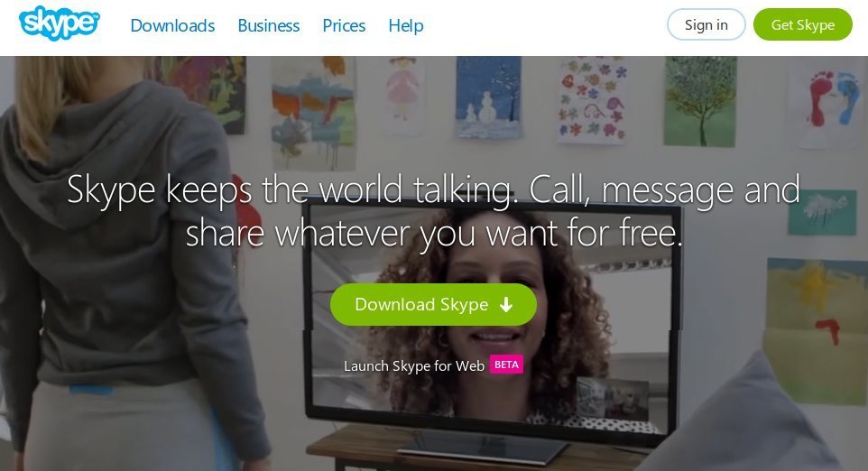Click the pink BETA badge

tap(506, 365)
